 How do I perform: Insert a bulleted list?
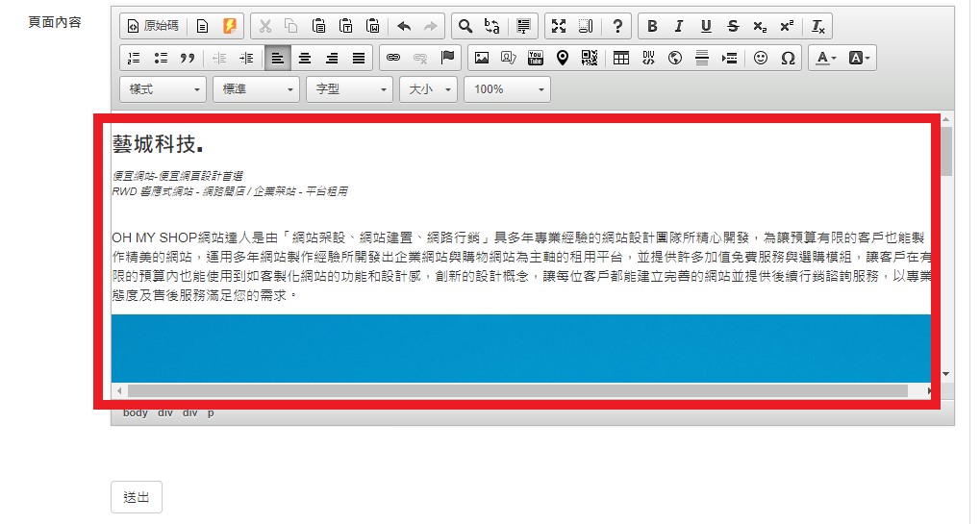pyautogui.click(x=161, y=58)
